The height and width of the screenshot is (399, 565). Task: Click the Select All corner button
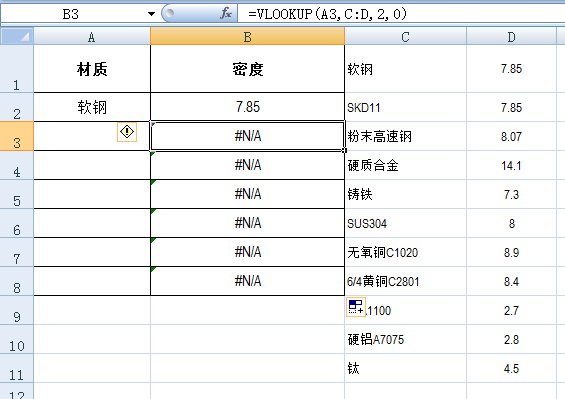tap(17, 36)
